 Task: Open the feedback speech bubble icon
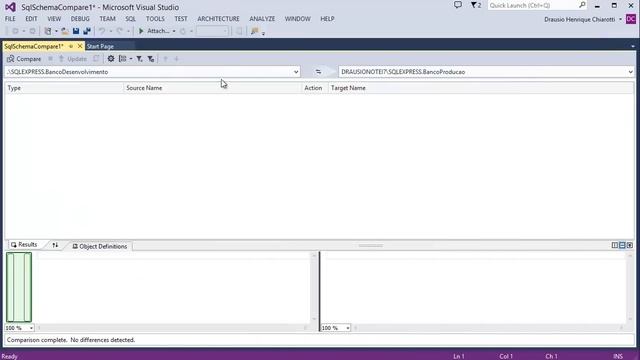pyautogui.click(x=458, y=5)
